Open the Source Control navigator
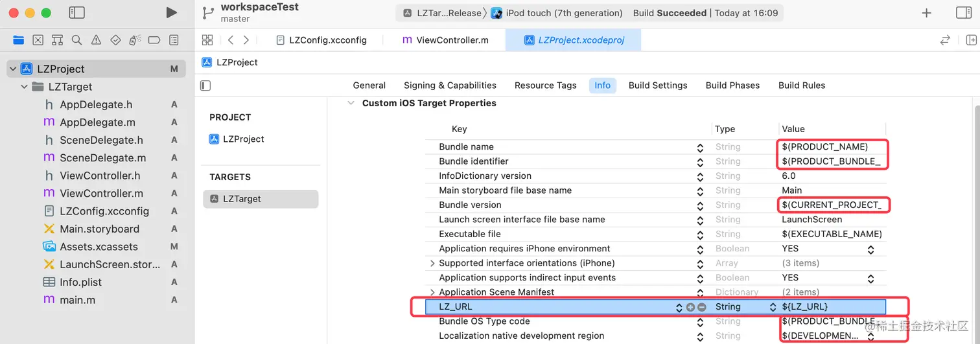980x344 pixels. 38,40
